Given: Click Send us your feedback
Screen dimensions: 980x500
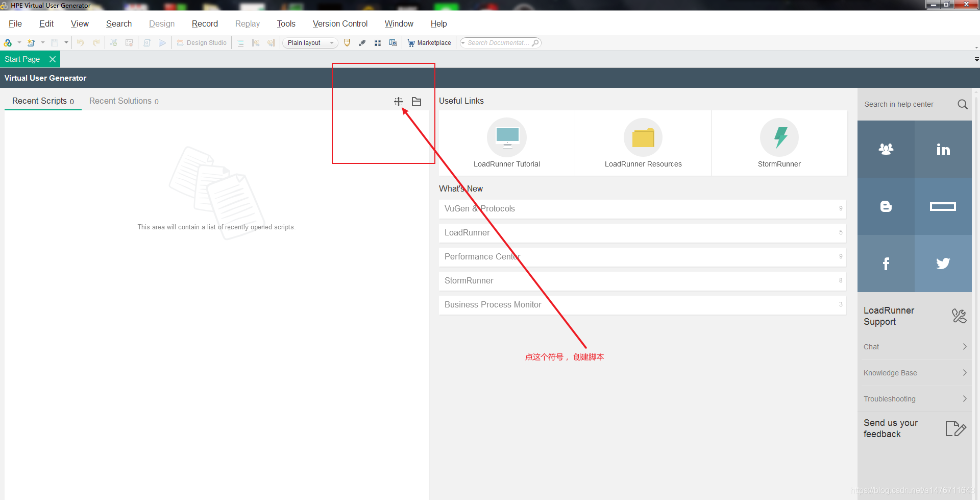Looking at the screenshot, I should click(891, 428).
